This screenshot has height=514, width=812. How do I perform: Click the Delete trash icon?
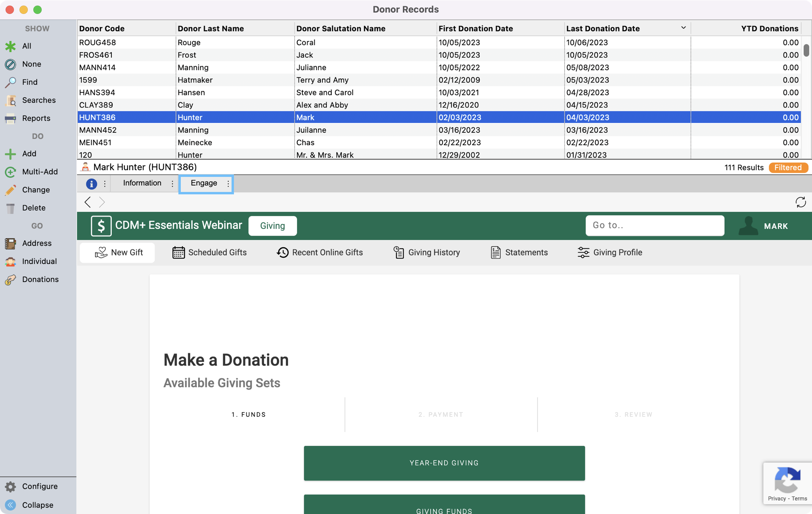point(11,208)
